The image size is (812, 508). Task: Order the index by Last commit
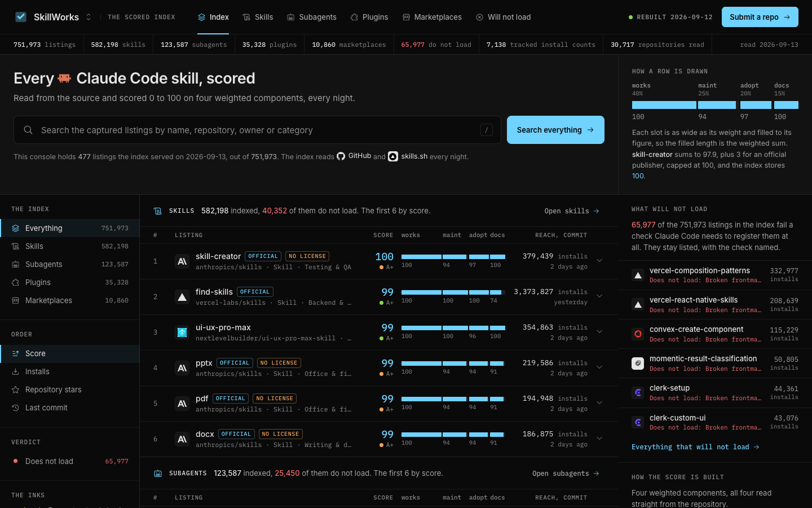pyautogui.click(x=70, y=408)
